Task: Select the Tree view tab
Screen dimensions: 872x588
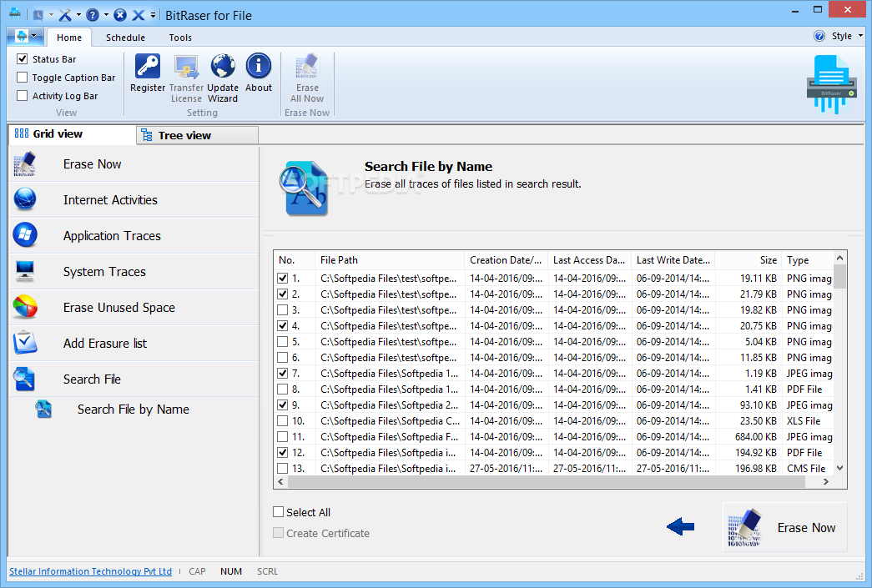Action: pyautogui.click(x=198, y=135)
